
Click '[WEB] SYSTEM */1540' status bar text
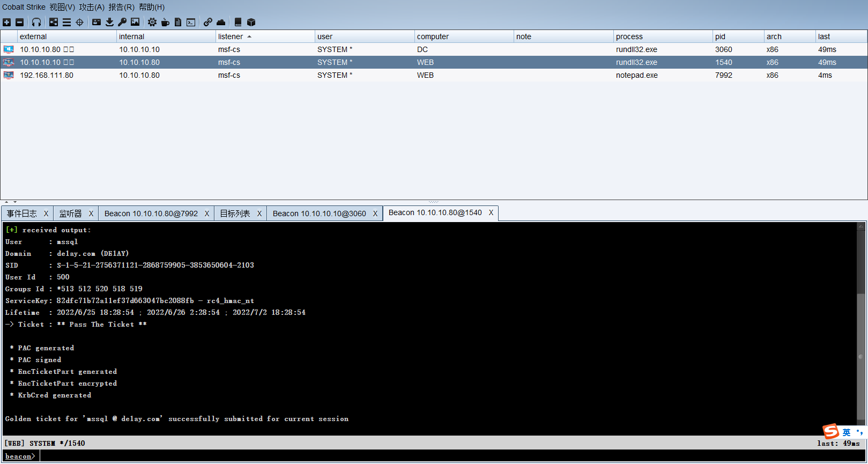pyautogui.click(x=45, y=443)
